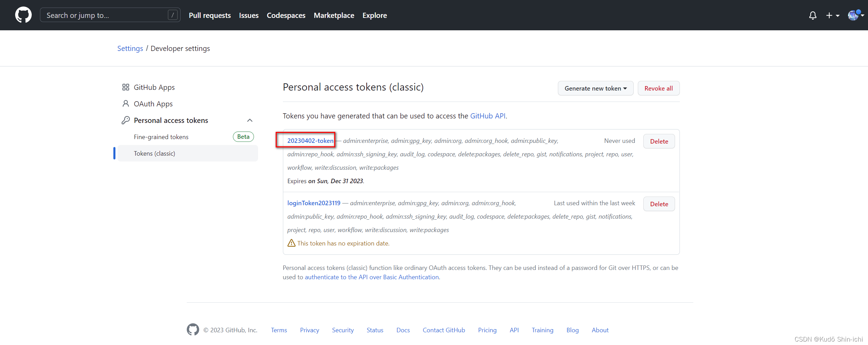Open the notifications bell
The height and width of the screenshot is (345, 868).
(x=813, y=15)
